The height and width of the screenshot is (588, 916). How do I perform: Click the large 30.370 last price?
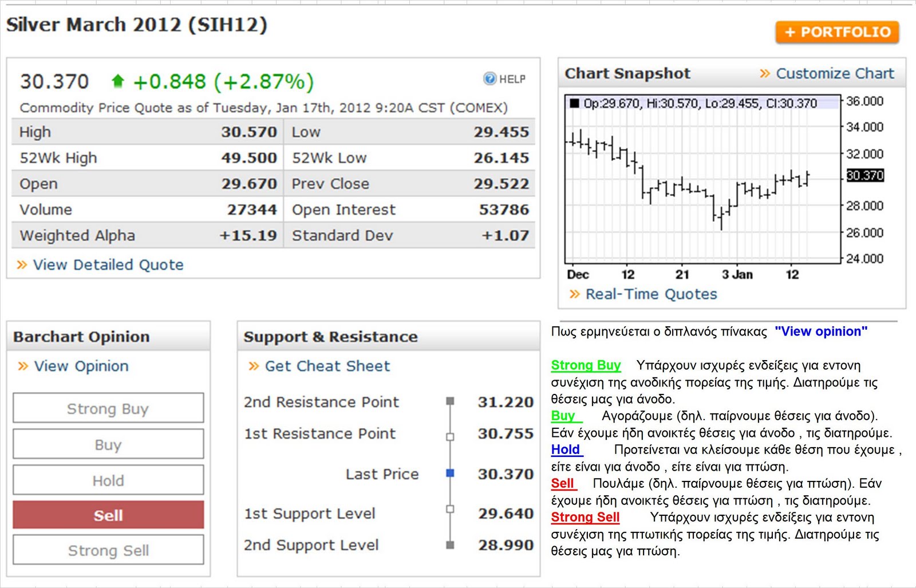54,81
